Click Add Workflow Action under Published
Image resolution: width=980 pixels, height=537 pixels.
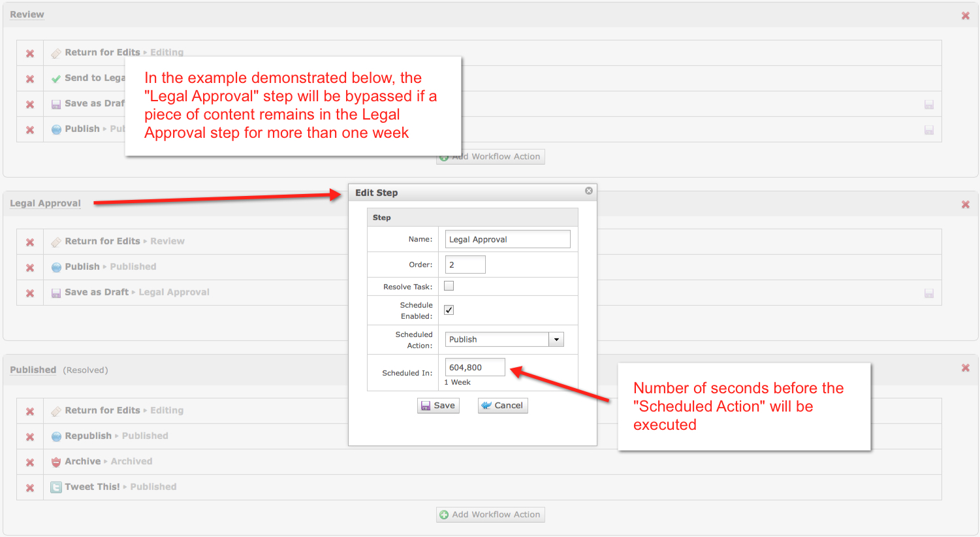pos(490,515)
